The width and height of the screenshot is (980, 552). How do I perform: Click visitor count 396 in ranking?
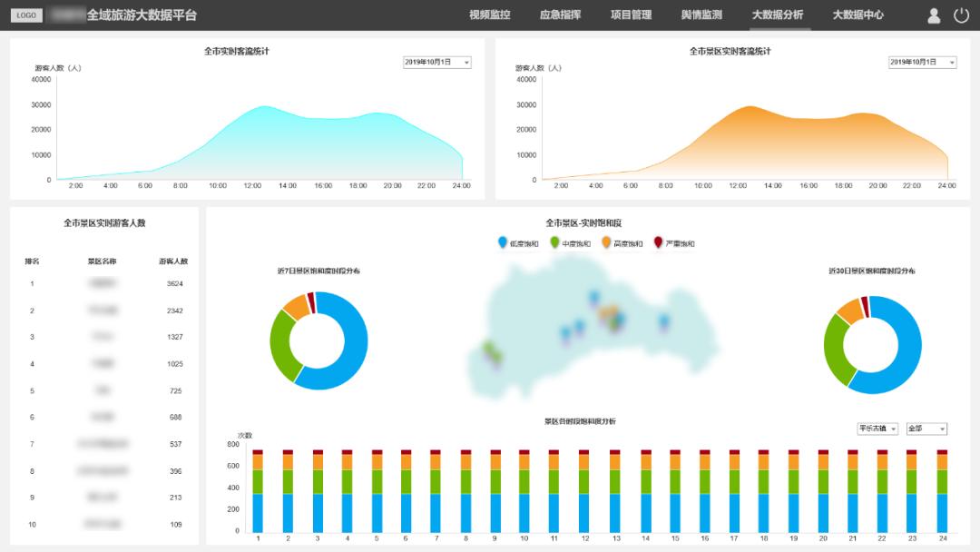176,471
